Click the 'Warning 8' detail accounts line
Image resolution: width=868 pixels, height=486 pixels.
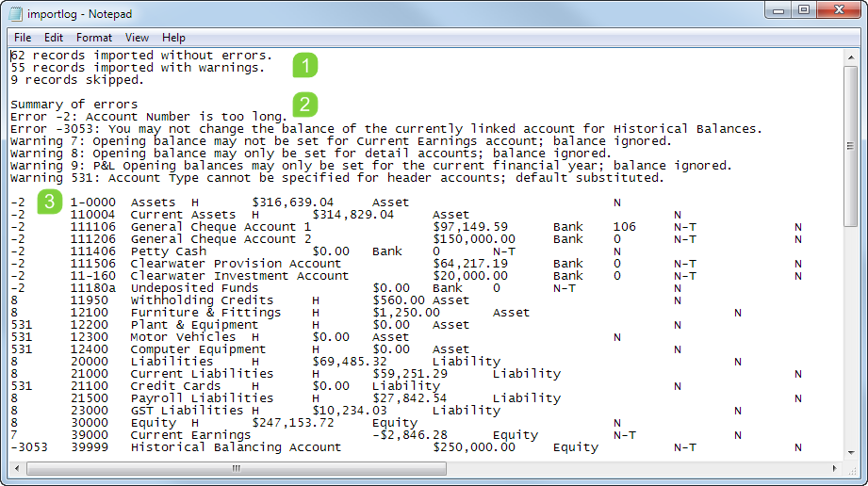point(311,154)
